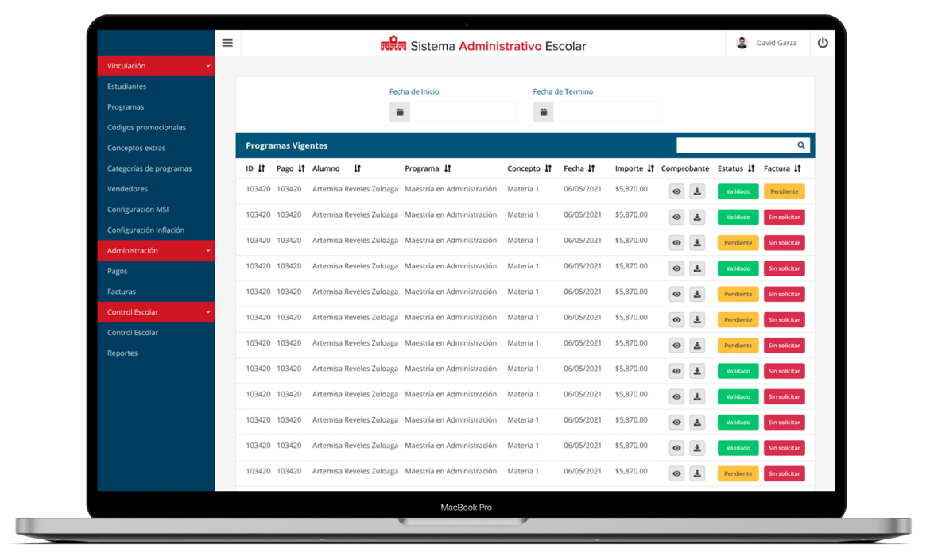Click the search magnifier icon
This screenshot has width=930, height=560.
[x=801, y=145]
